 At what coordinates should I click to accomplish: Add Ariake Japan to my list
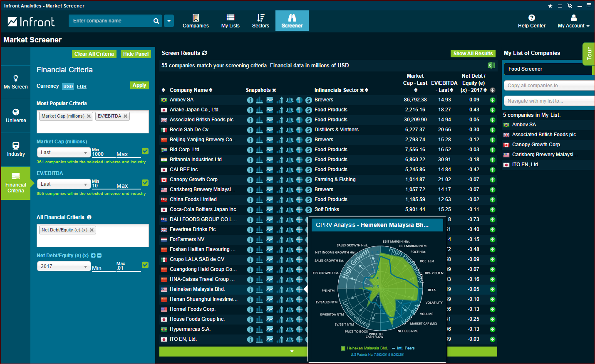493,110
